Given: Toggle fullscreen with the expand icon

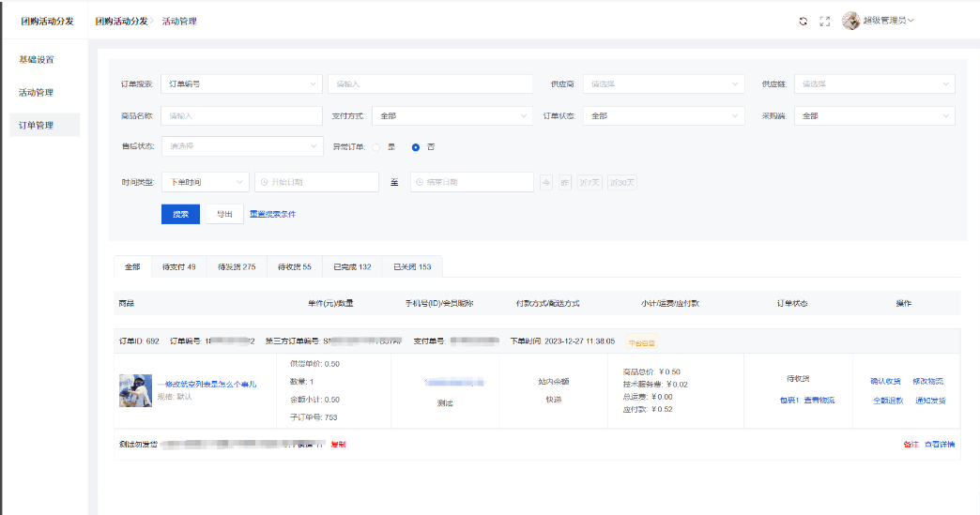Looking at the screenshot, I should (825, 21).
